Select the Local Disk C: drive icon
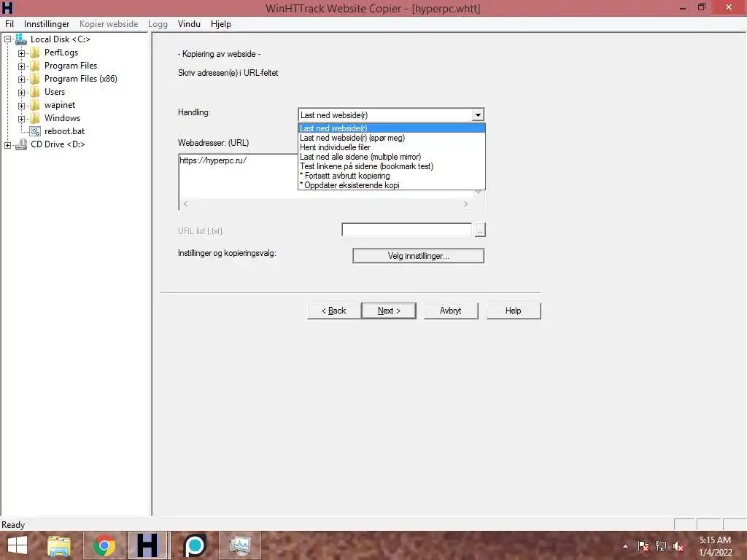The image size is (747, 560). [x=21, y=39]
